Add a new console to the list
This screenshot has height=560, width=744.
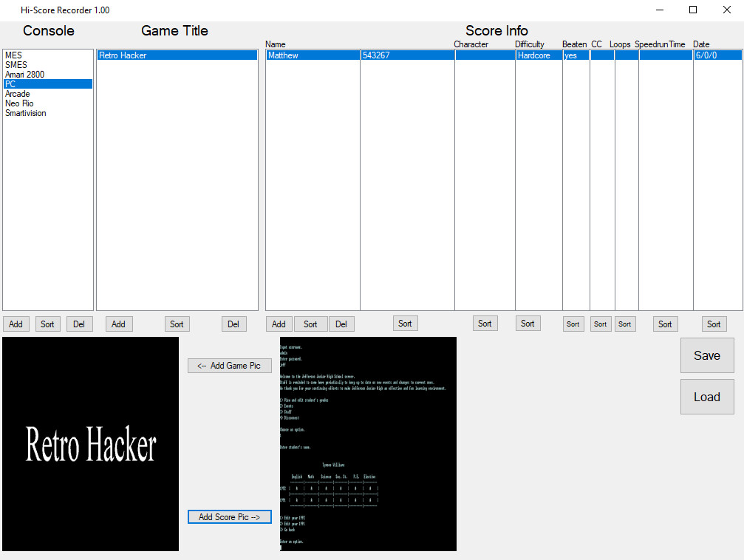pos(16,323)
